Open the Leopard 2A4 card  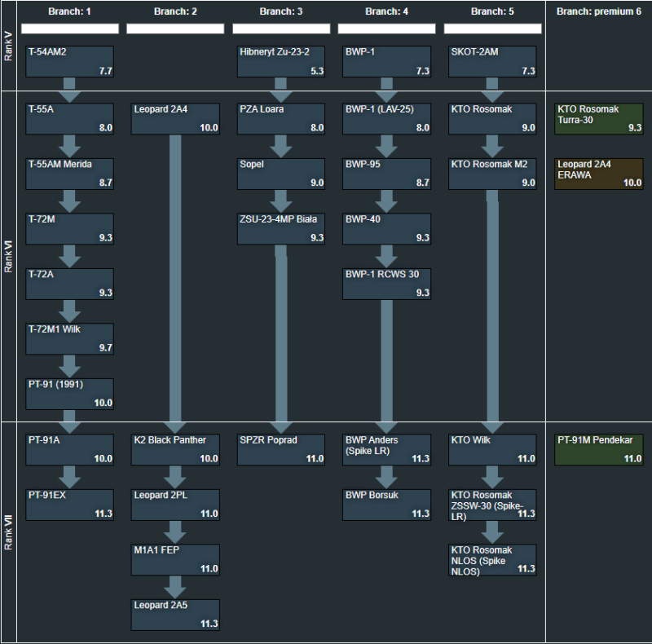pos(175,118)
